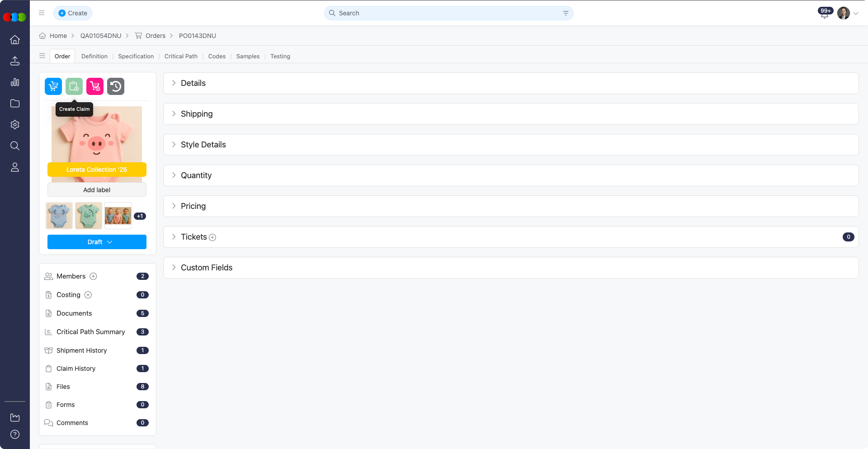Switch to the Critical Path tab

[181, 57]
